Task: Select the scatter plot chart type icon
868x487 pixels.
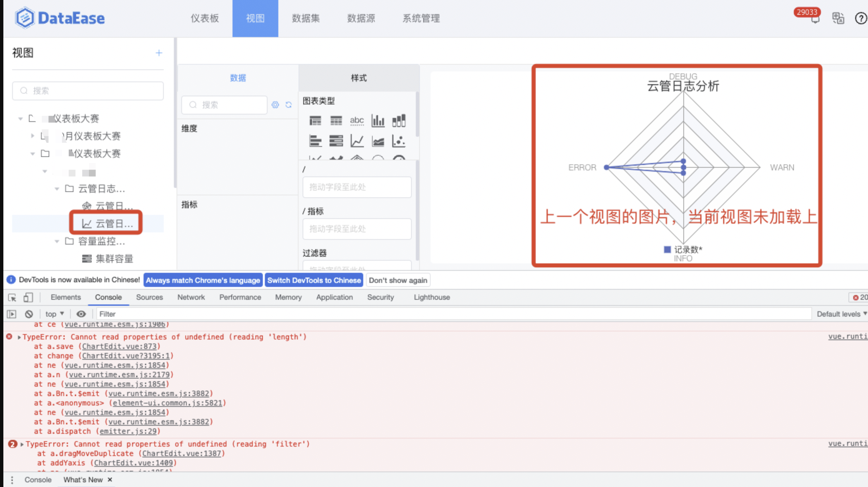Action: pos(399,141)
